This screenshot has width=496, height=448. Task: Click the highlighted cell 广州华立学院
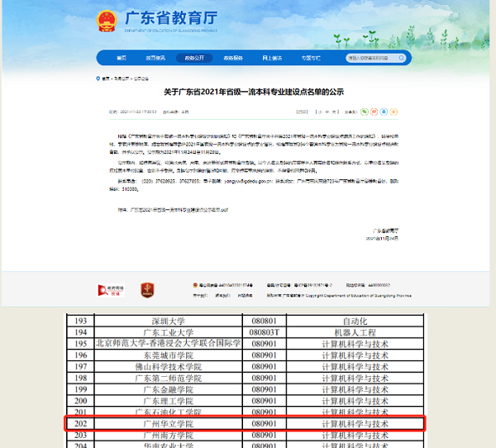pyautogui.click(x=169, y=424)
